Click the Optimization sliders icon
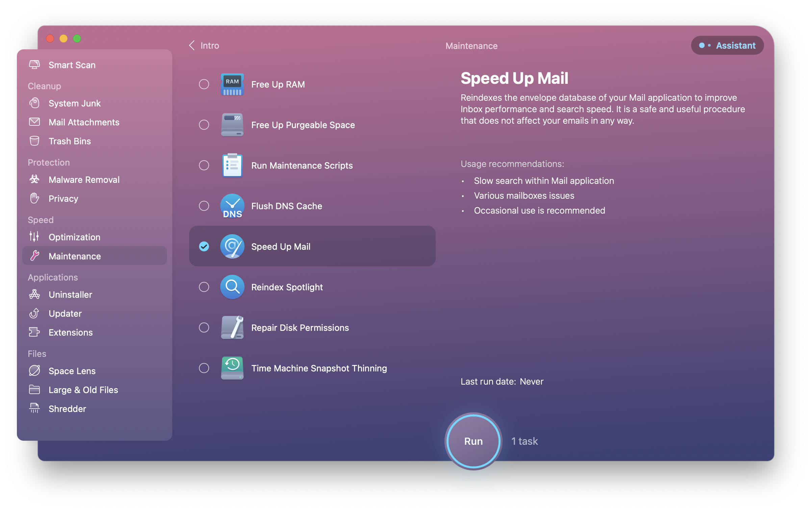The image size is (812, 511). [34, 237]
